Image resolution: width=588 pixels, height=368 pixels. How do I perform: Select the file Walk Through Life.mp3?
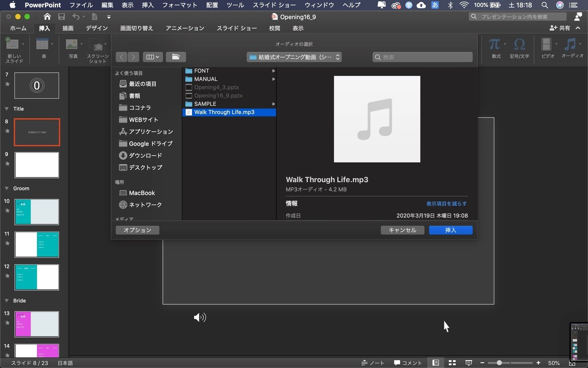[229, 112]
